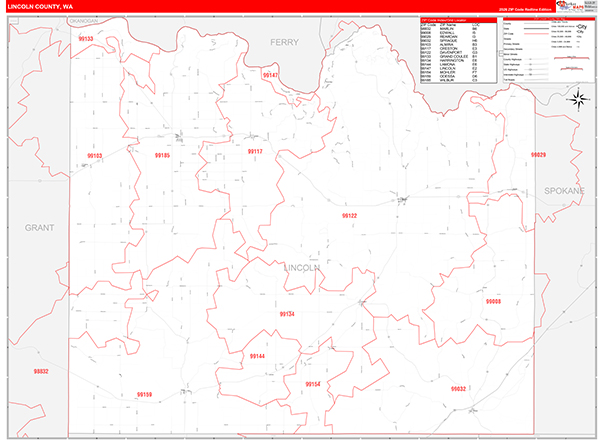
Task: Click the red ZIP Code line sample in legend
Action: (x=536, y=34)
